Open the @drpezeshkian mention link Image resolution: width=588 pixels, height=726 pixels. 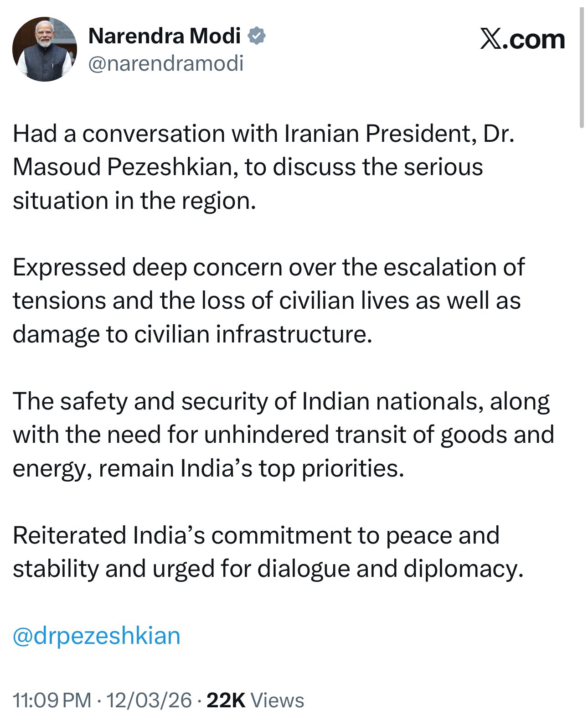[97, 636]
